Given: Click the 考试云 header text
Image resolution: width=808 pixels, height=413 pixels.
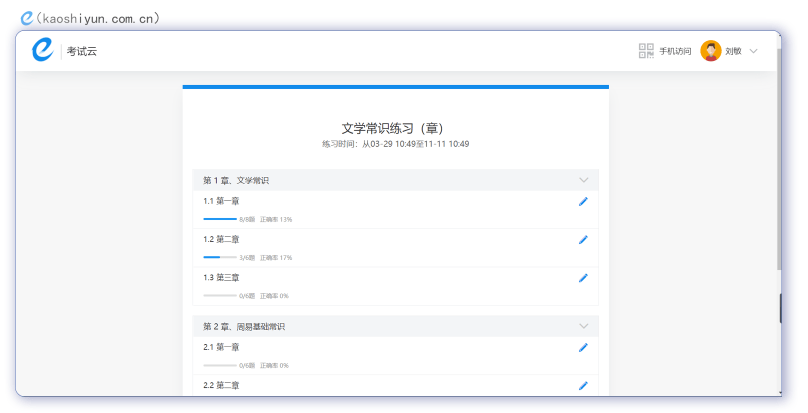Looking at the screenshot, I should 82,51.
